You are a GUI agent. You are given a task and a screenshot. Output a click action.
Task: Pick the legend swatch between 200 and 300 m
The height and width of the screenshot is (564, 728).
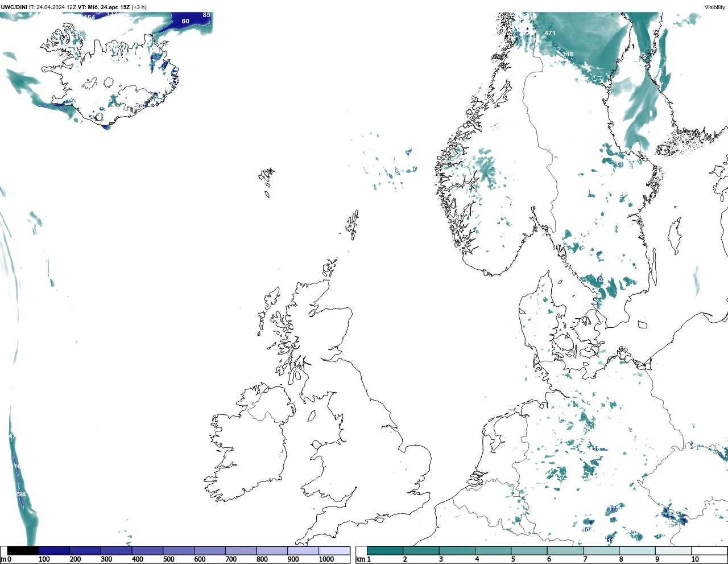(x=85, y=550)
